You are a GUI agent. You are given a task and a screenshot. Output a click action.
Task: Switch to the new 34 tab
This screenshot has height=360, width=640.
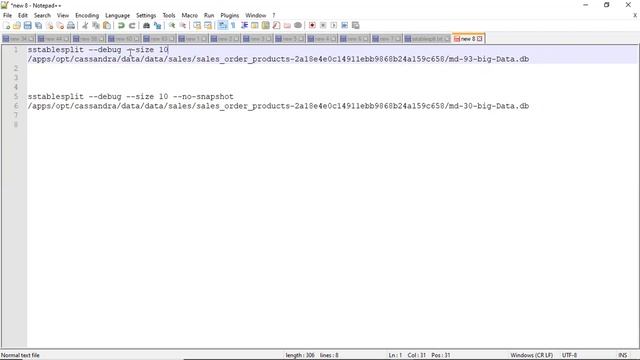(18, 39)
